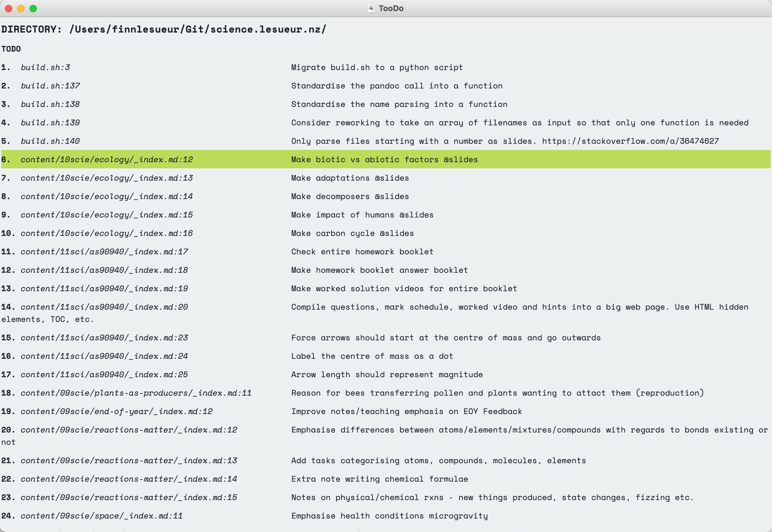The height and width of the screenshot is (532, 772).
Task: Select 'Make homework booklet answer booklet' entry
Action: (x=379, y=270)
